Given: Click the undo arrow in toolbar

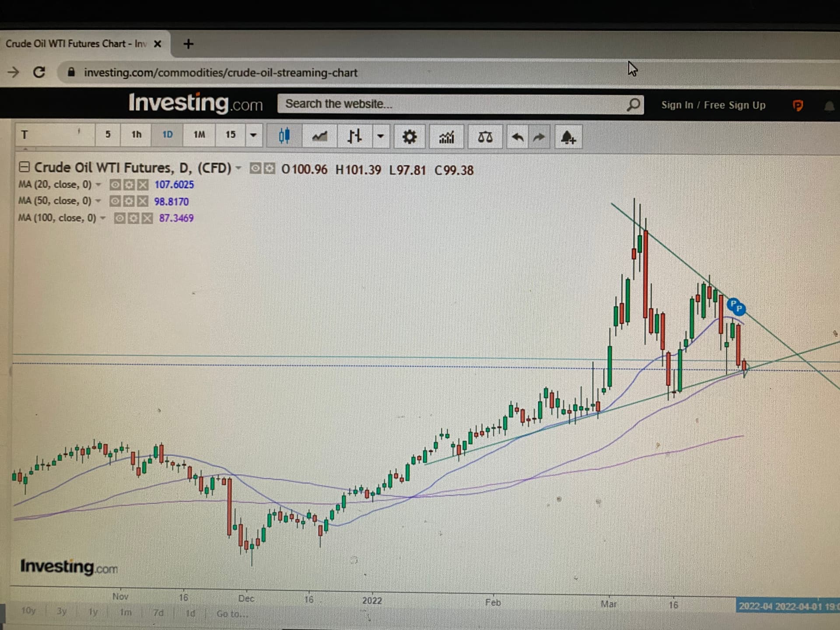Looking at the screenshot, I should pyautogui.click(x=518, y=138).
